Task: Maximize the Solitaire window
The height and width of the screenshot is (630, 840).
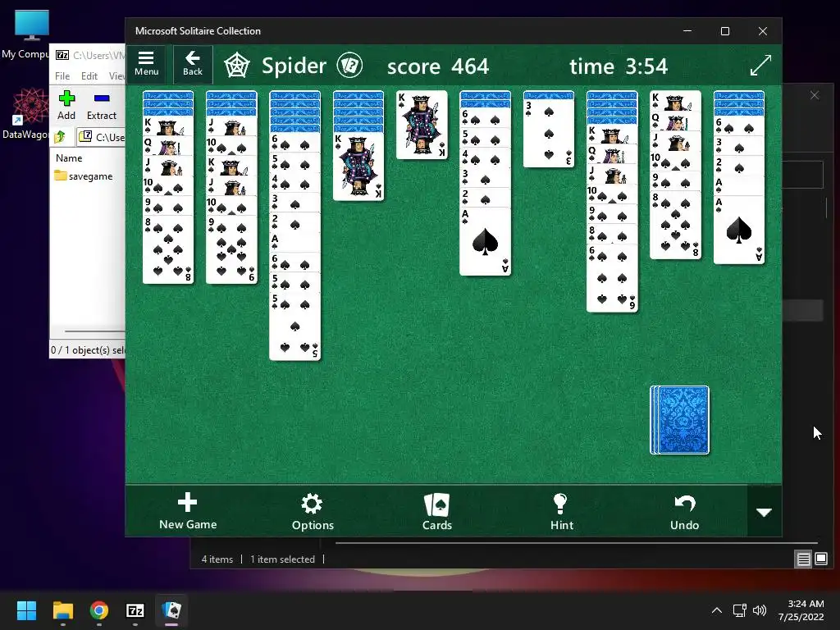Action: (725, 31)
